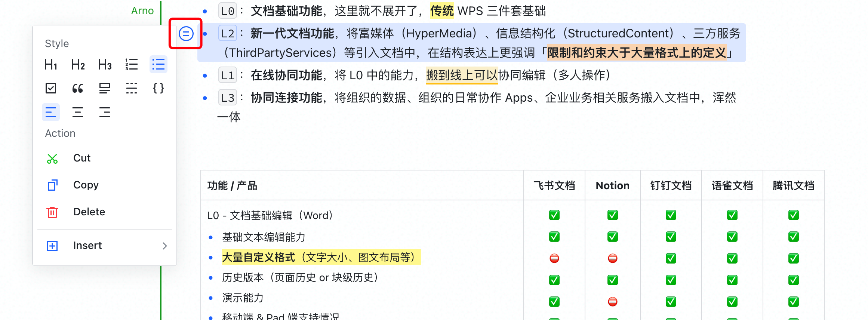
Task: Click 语雀文档 green check in 演示能力 row
Action: (732, 302)
